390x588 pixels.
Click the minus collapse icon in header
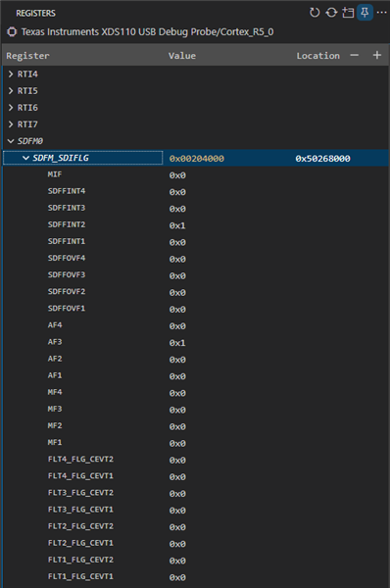pyautogui.click(x=355, y=56)
